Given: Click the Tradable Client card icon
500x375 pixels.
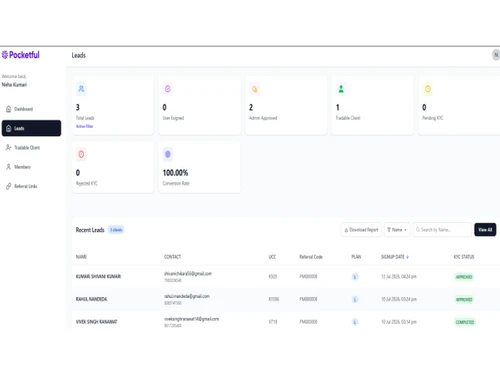Looking at the screenshot, I should 341,89.
